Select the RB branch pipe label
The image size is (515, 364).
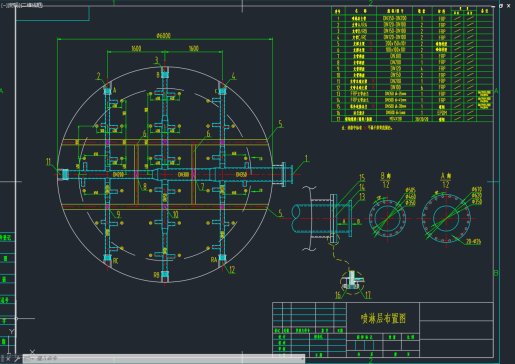click(156, 275)
